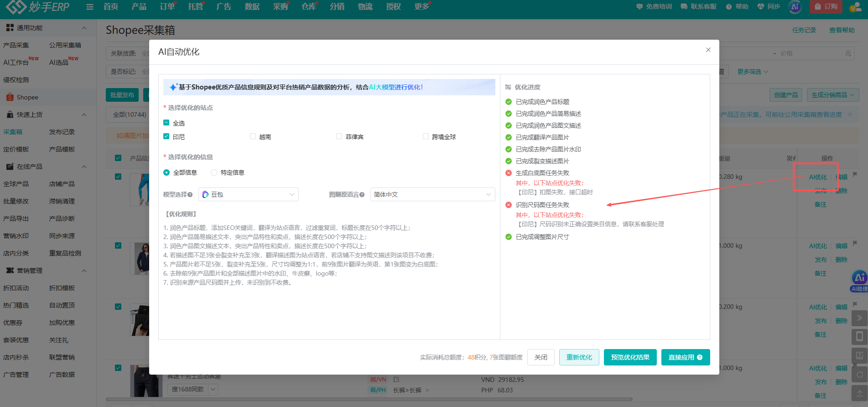Open the 0.280 kg row's product thumbnail
Screen dimensions: 868x407
140,189
